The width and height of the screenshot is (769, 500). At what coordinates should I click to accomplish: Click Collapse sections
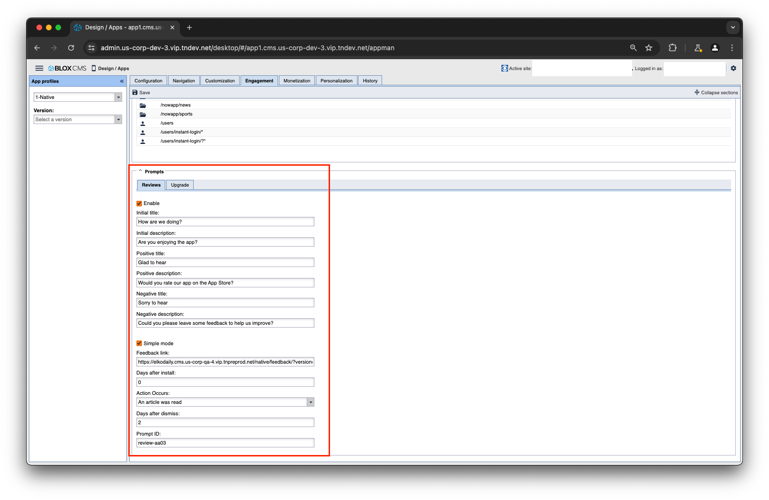[716, 92]
